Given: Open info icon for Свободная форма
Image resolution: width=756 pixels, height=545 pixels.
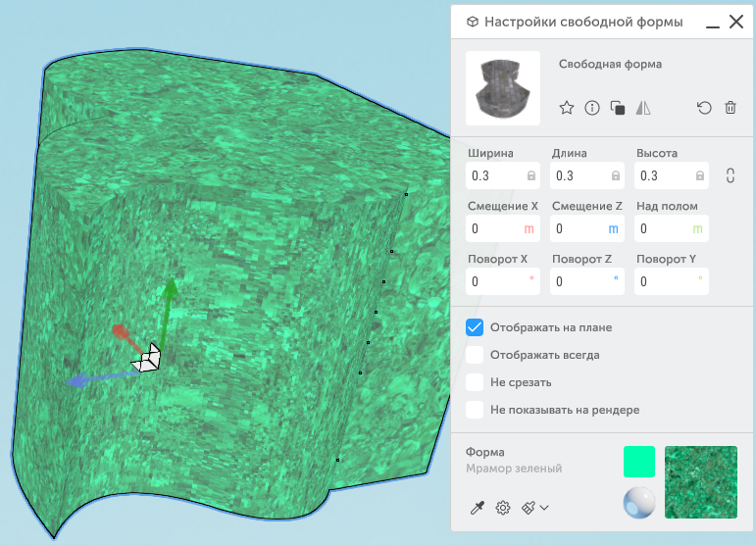Looking at the screenshot, I should coord(592,108).
